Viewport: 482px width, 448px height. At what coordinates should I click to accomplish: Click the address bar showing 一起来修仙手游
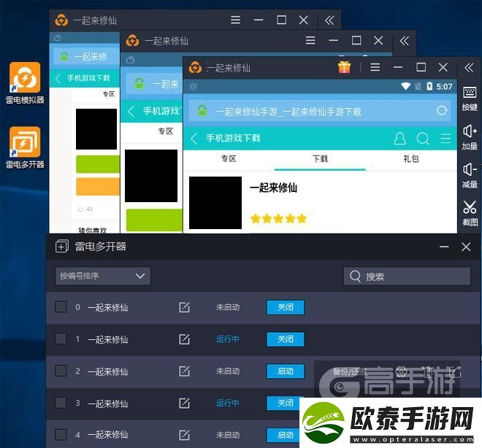pyautogui.click(x=320, y=111)
